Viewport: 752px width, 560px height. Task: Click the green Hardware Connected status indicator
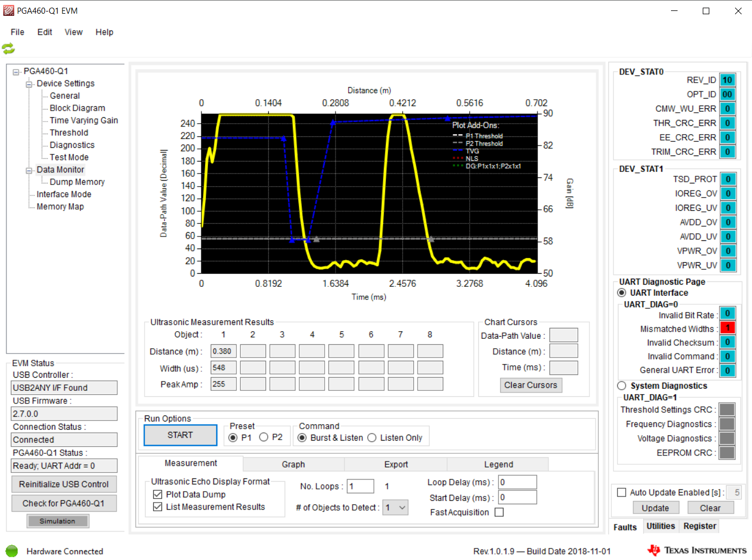[11, 551]
